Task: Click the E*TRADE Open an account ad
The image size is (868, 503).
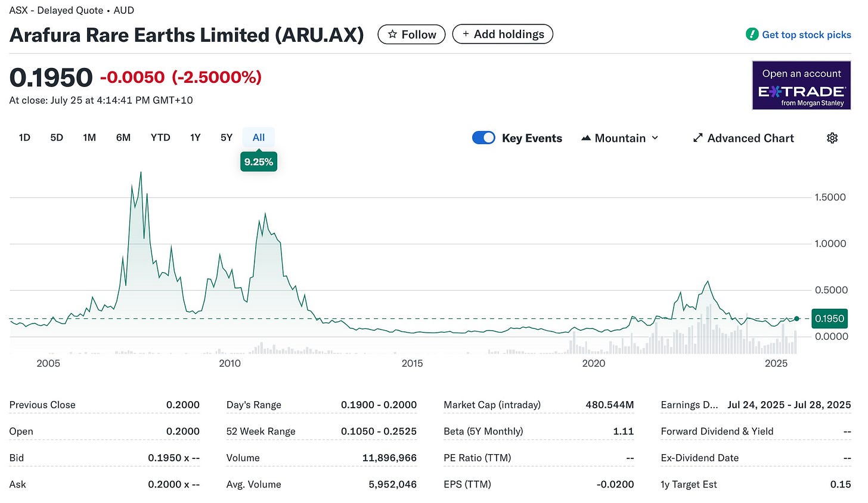Action: [x=801, y=85]
